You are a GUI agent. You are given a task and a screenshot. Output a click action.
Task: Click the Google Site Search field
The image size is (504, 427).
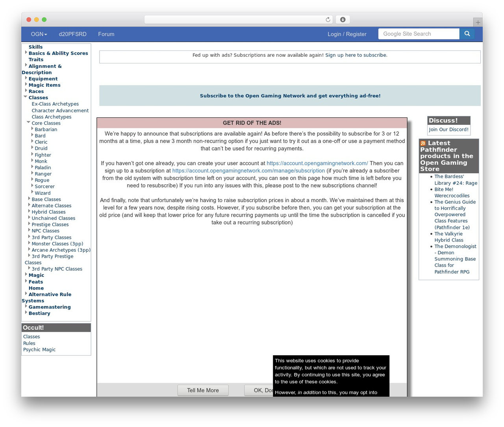pos(419,34)
